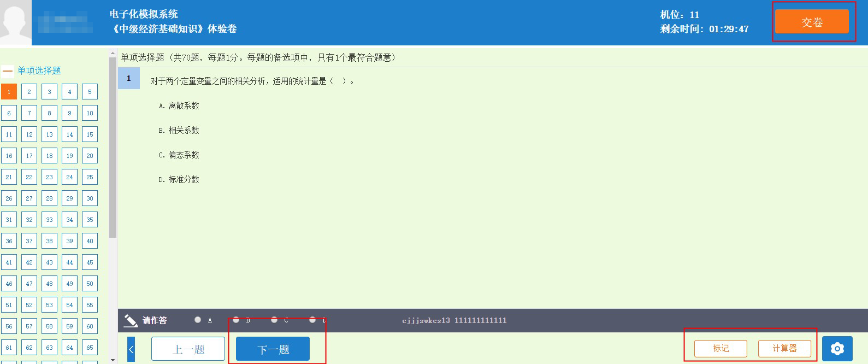The image size is (868, 364).
Task: Go to previous question 上一题
Action: [x=188, y=349]
